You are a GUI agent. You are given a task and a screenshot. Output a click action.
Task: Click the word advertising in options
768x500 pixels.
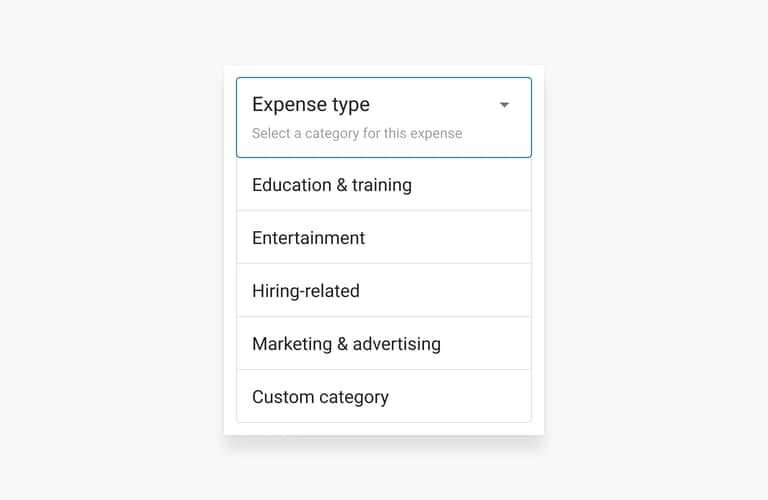[x=397, y=344]
